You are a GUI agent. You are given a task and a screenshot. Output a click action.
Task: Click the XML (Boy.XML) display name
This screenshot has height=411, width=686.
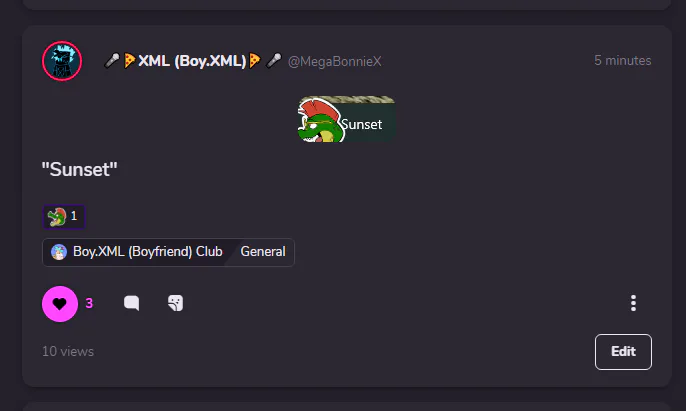(x=192, y=61)
